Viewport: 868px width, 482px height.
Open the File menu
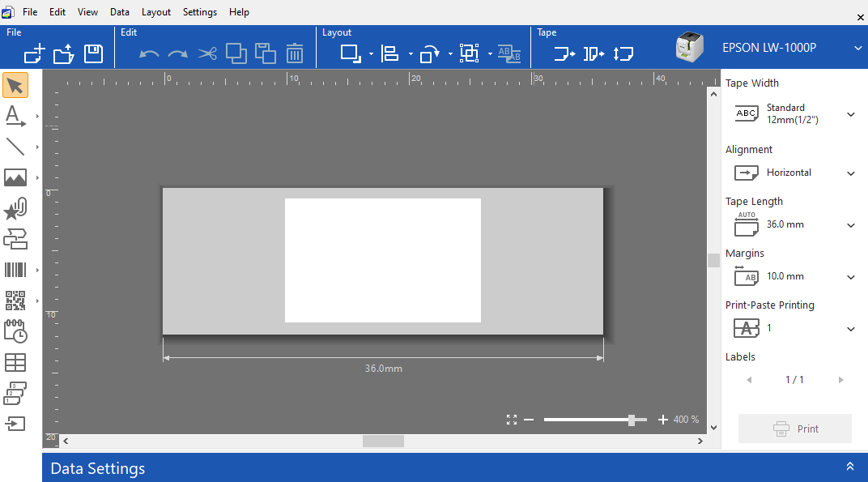[30, 12]
